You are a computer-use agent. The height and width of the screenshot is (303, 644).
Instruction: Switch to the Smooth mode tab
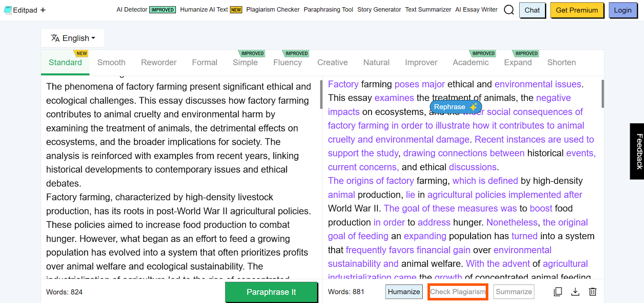tap(111, 62)
